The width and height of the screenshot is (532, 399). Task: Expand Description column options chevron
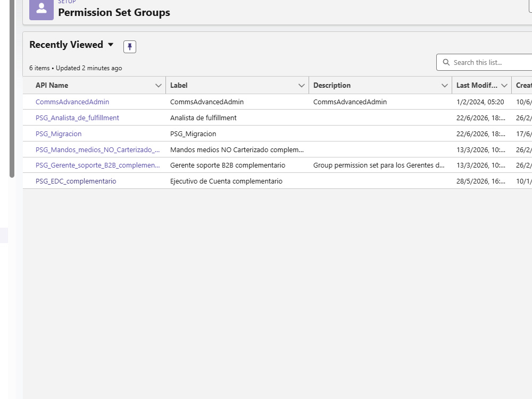(444, 86)
